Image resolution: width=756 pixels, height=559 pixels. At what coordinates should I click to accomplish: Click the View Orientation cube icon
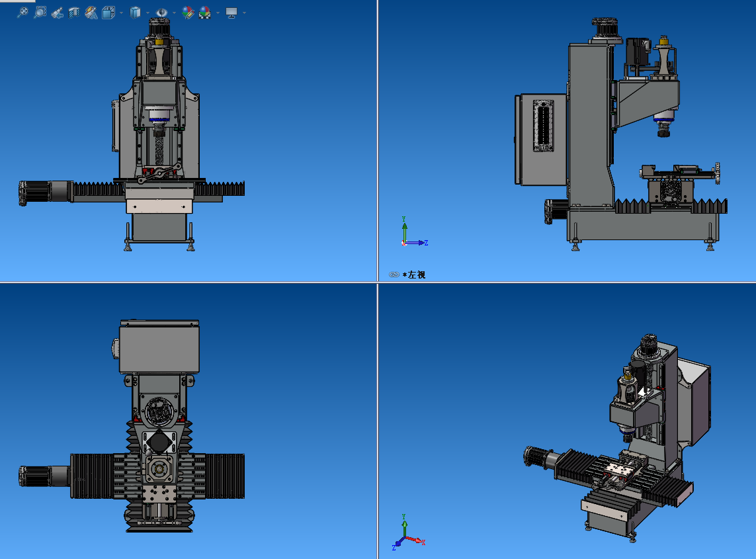[108, 12]
